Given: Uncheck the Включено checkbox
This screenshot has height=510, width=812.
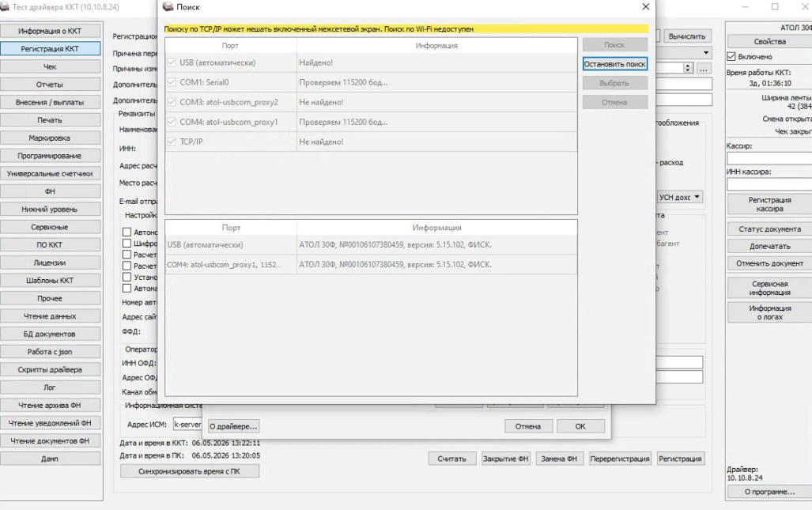Looking at the screenshot, I should point(731,56).
